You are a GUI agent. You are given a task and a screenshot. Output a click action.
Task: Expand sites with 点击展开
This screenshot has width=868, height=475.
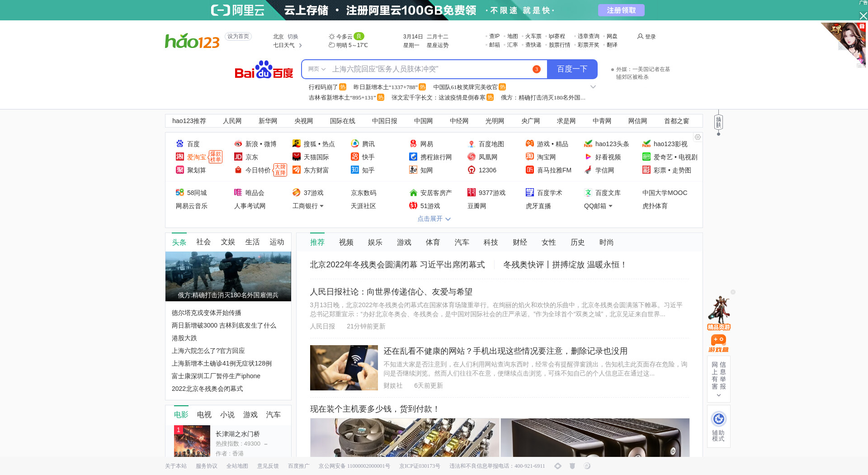[x=434, y=219]
